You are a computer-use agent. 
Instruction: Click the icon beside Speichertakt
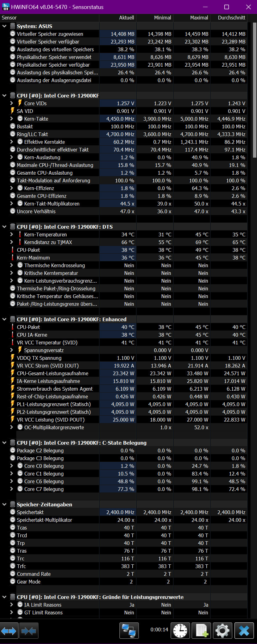13,512
